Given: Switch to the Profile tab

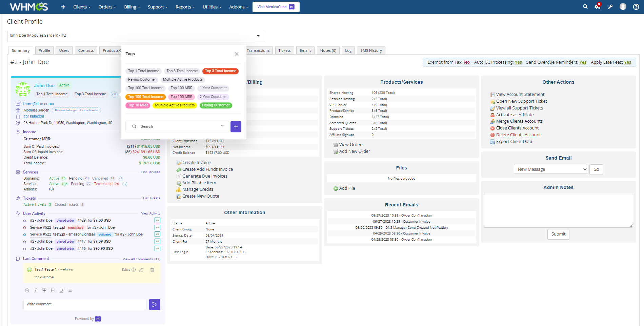Looking at the screenshot, I should 44,50.
